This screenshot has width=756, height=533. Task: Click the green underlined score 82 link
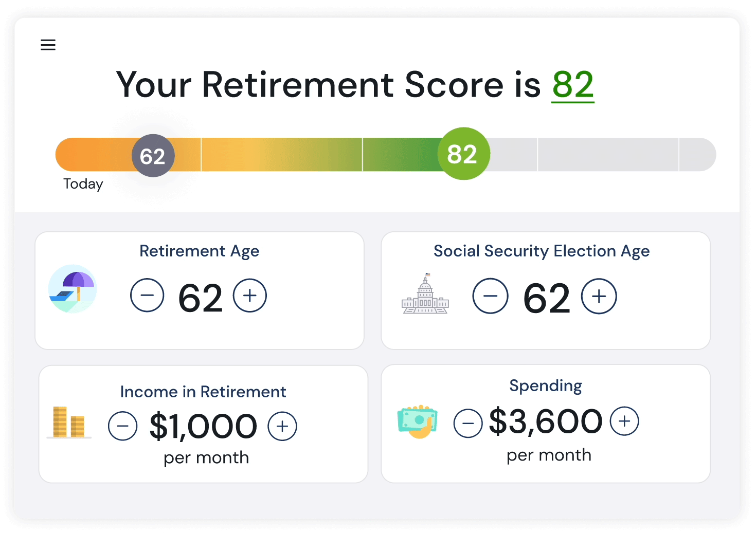pyautogui.click(x=573, y=85)
